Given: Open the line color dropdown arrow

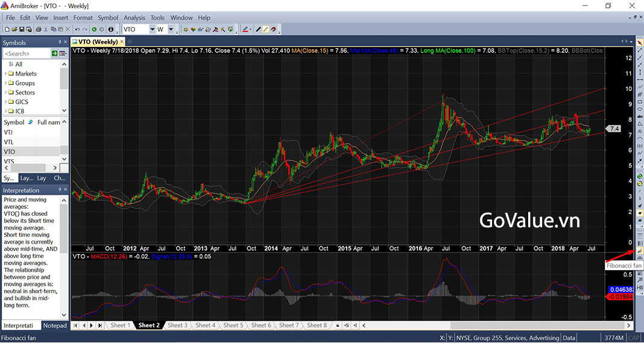Looking at the screenshot, I should pyautogui.click(x=250, y=29).
